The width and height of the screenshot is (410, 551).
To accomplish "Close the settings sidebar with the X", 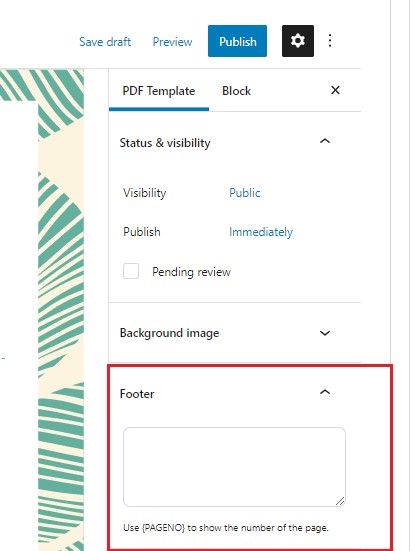I will pyautogui.click(x=335, y=90).
